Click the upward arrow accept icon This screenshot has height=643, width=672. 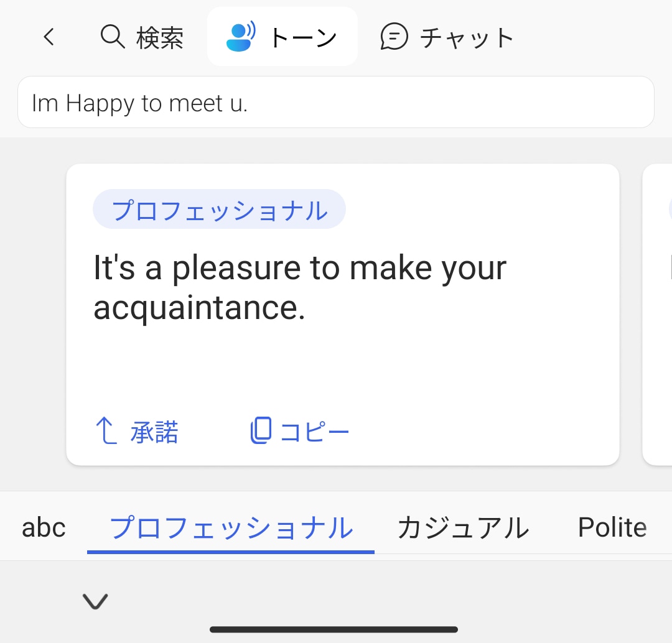(106, 431)
